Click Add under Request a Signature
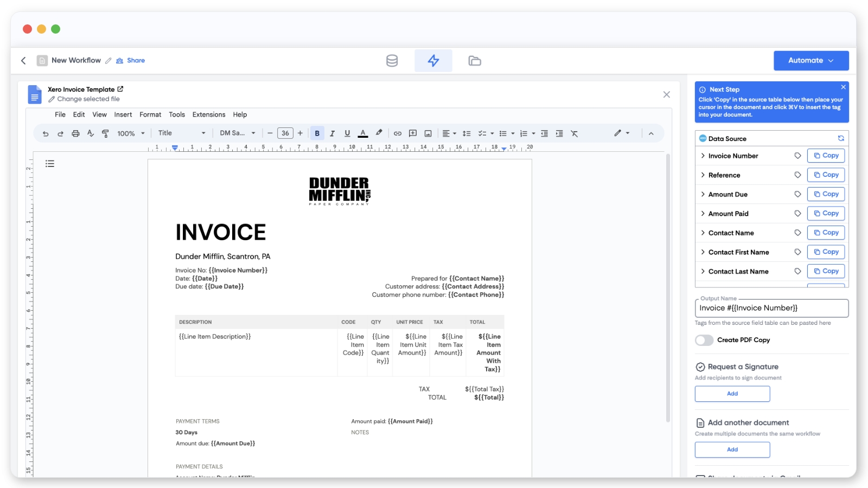Viewport: 868px width, 488px height. [x=732, y=394]
